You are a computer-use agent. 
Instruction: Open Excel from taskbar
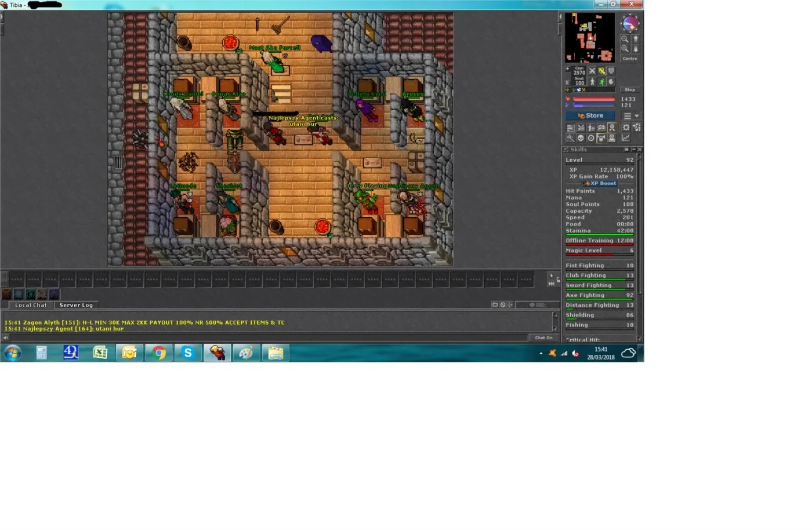point(100,353)
